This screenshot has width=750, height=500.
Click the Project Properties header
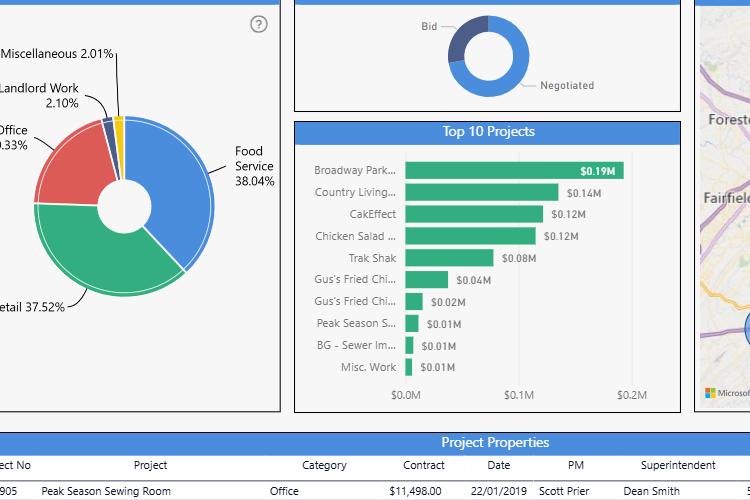point(495,443)
